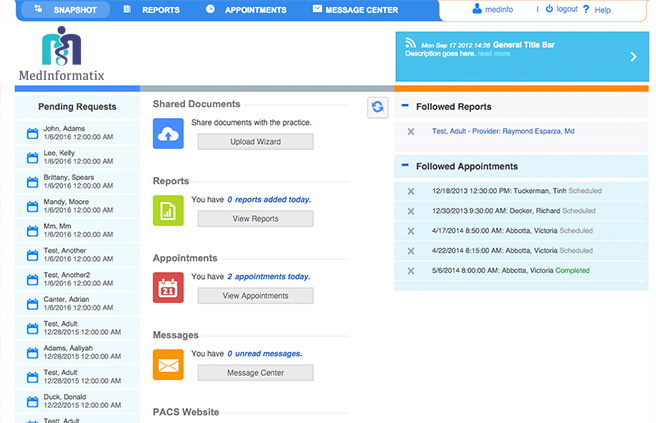Click the refresh icon beside Shared Documents

(x=378, y=107)
